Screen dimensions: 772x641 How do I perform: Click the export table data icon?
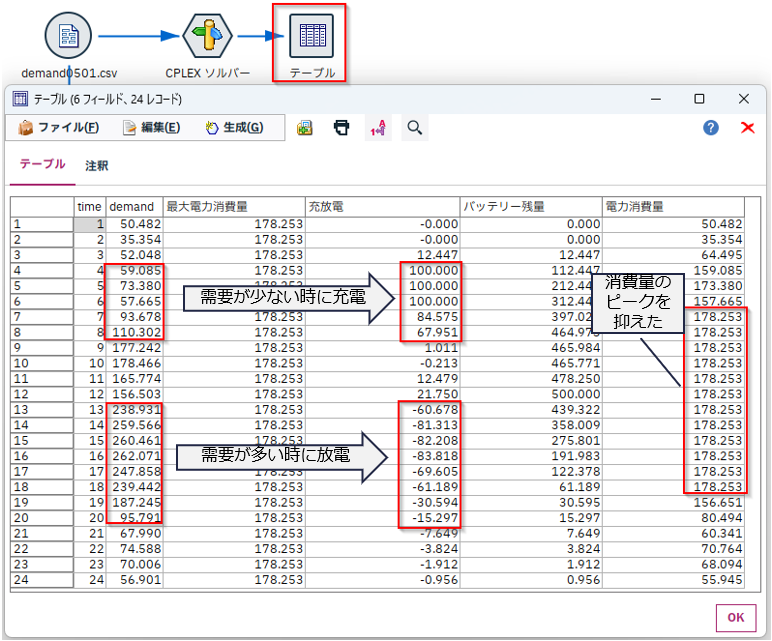pyautogui.click(x=305, y=128)
